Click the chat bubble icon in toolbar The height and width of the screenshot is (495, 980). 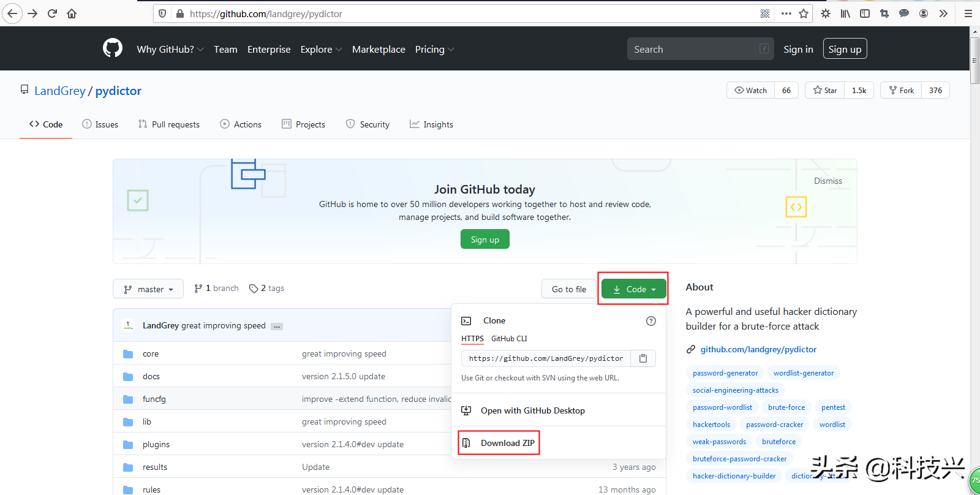tap(904, 13)
